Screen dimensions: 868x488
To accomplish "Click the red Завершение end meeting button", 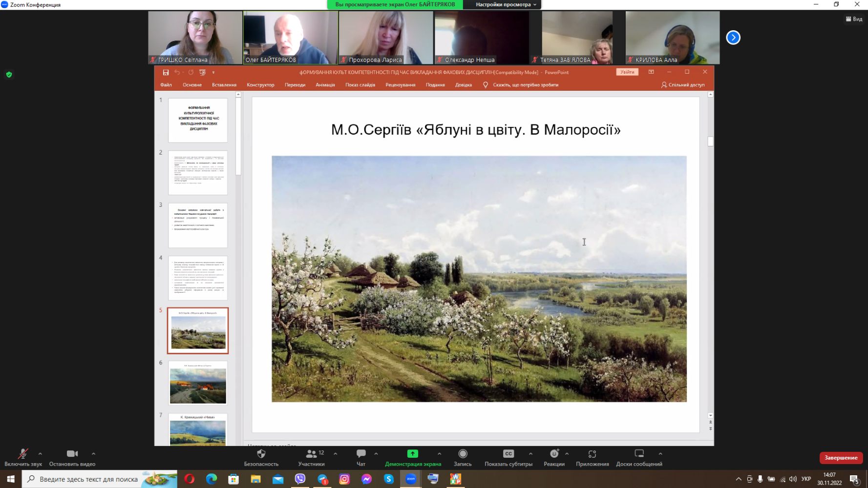I will pos(841,458).
